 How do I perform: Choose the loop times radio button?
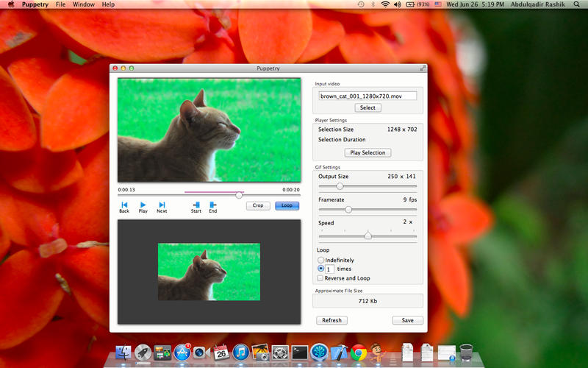click(x=321, y=269)
